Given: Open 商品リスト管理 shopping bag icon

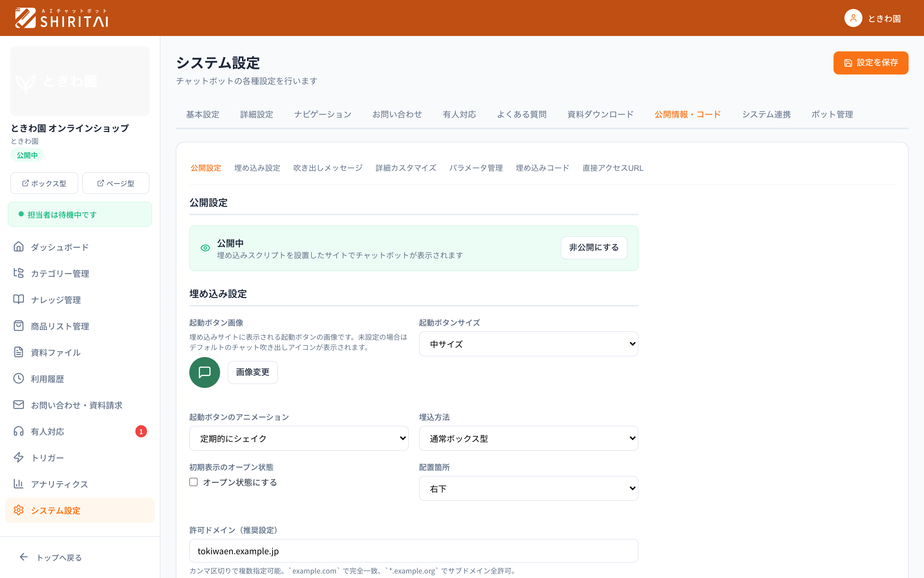Looking at the screenshot, I should point(18,326).
